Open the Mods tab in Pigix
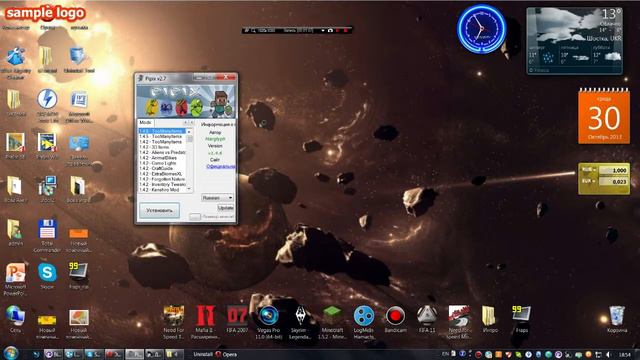The width and height of the screenshot is (640, 360). coord(145,122)
